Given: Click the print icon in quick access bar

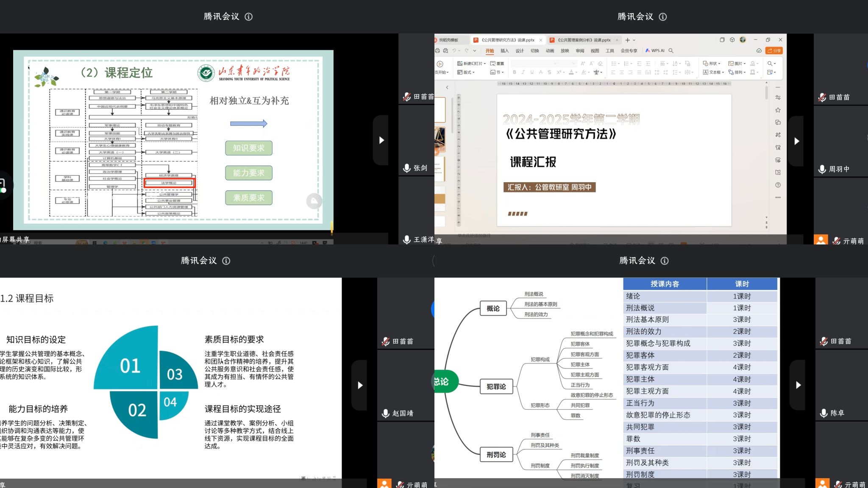Looking at the screenshot, I should pos(437,51).
